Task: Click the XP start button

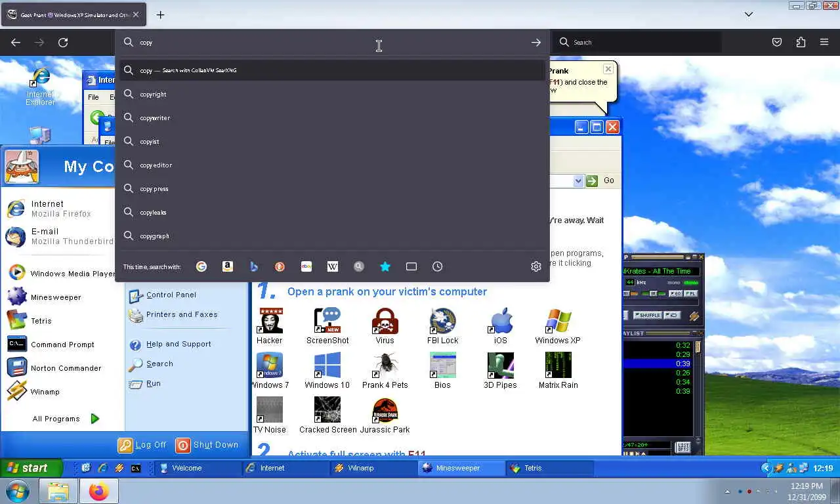Action: (31, 468)
